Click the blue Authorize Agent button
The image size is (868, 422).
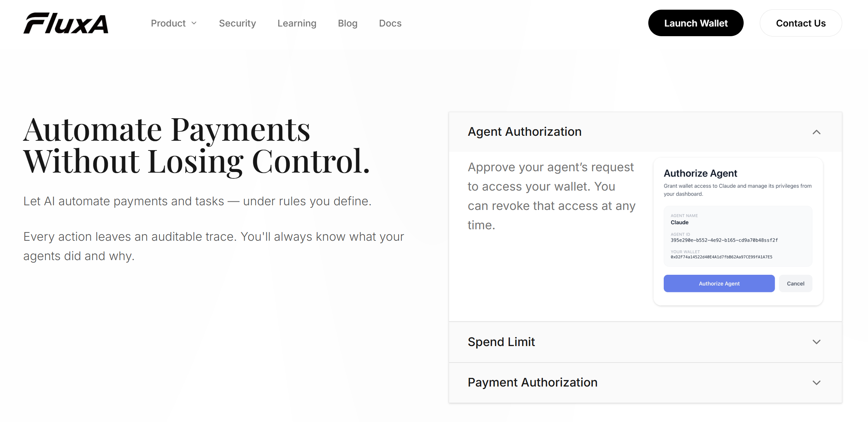tap(719, 283)
